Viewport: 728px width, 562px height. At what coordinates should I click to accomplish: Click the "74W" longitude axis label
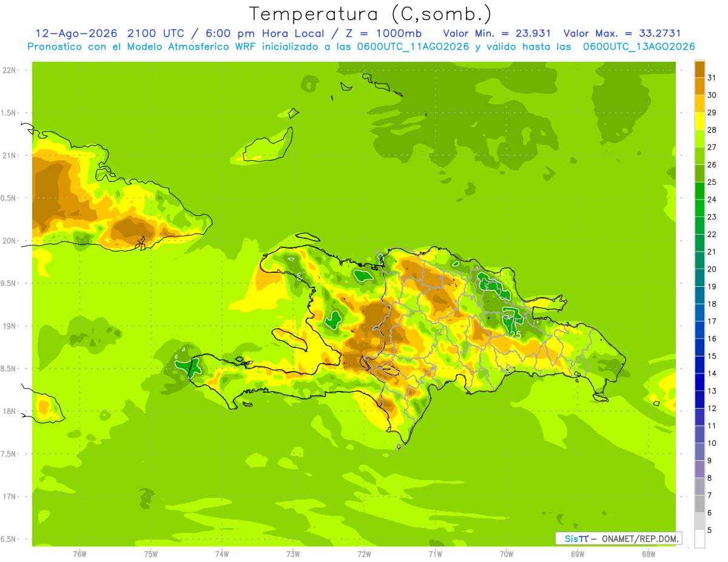point(221,554)
